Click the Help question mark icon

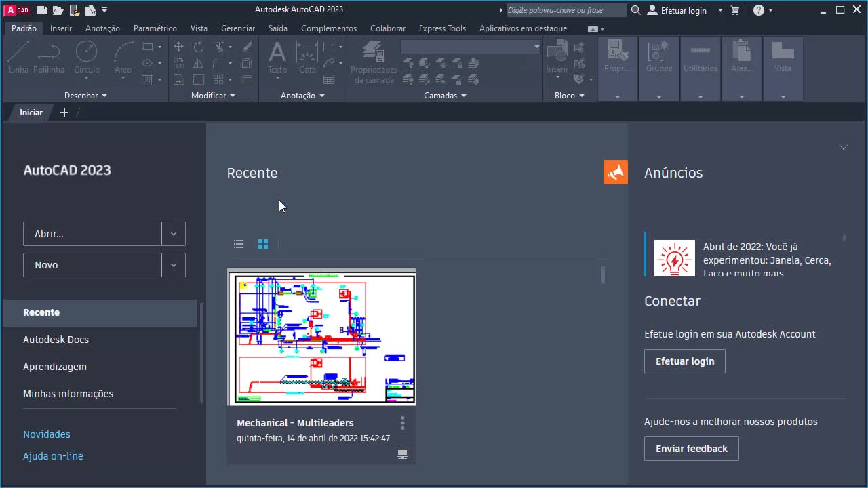tap(759, 10)
